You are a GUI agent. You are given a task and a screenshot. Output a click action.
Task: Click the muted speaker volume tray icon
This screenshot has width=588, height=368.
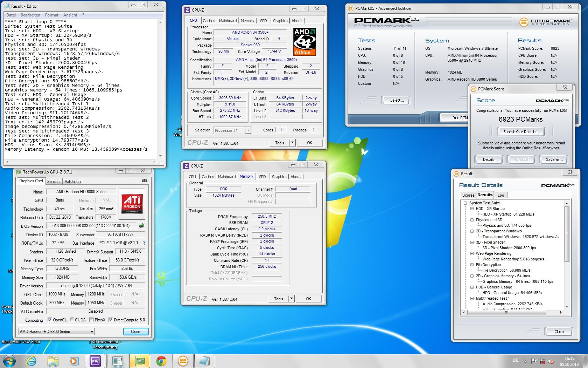coord(551,361)
